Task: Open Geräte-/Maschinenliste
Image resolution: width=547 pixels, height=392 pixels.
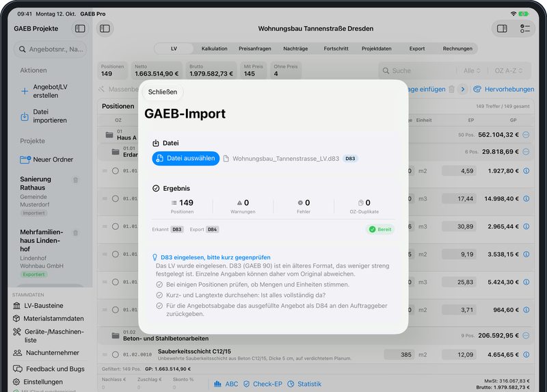Action: [x=49, y=336]
